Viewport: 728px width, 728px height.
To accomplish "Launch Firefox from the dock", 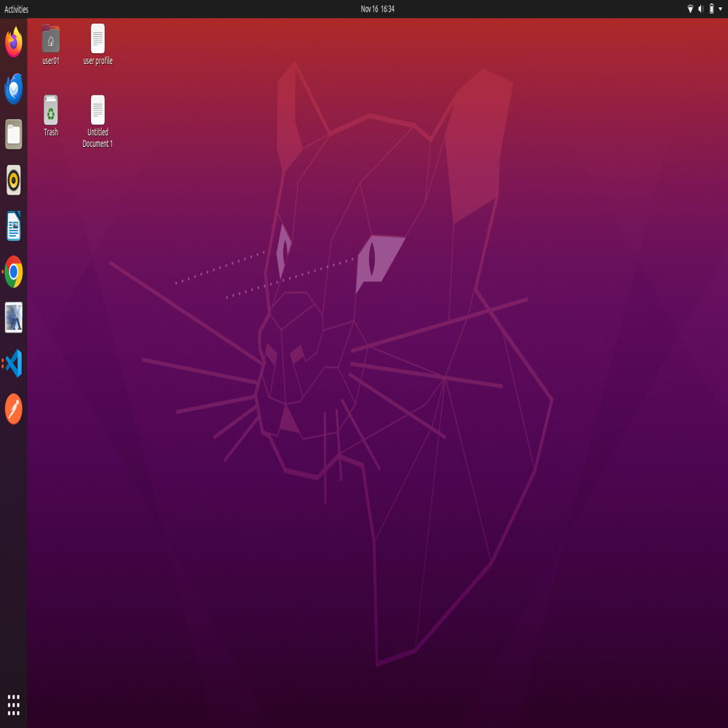I will coord(13,41).
